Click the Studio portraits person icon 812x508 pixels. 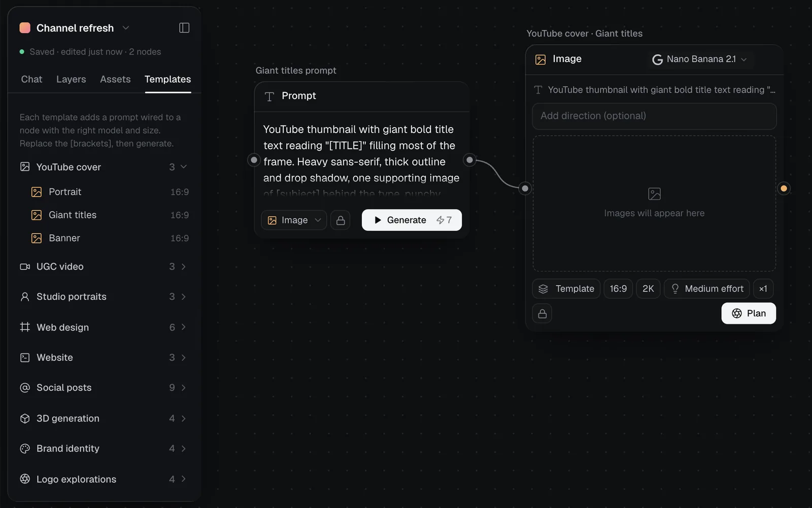point(25,297)
